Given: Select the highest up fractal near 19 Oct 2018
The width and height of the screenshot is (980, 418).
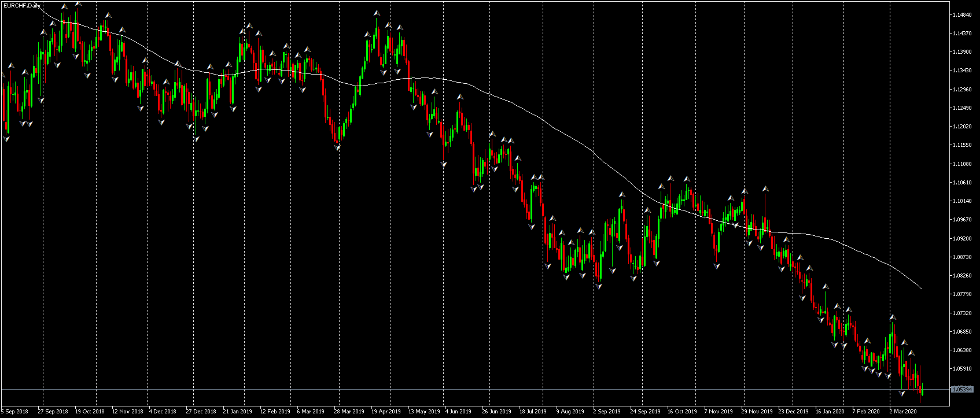Looking at the screenshot, I should (x=78, y=3).
